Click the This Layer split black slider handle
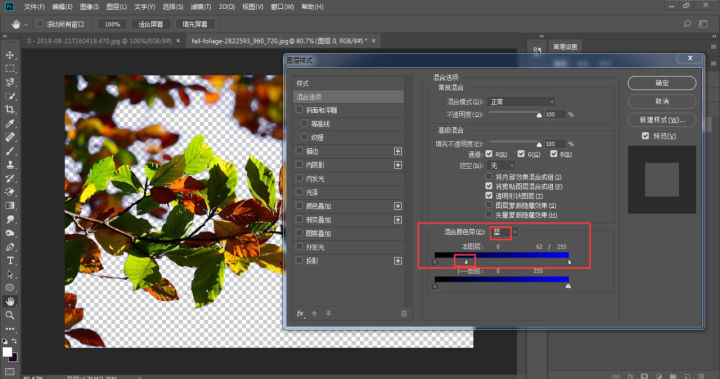Screen dimensions: 720x379 (466, 262)
